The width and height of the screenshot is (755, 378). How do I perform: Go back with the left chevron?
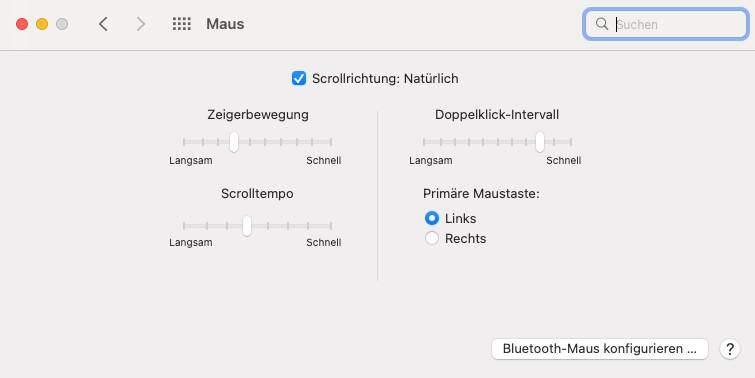coord(103,24)
